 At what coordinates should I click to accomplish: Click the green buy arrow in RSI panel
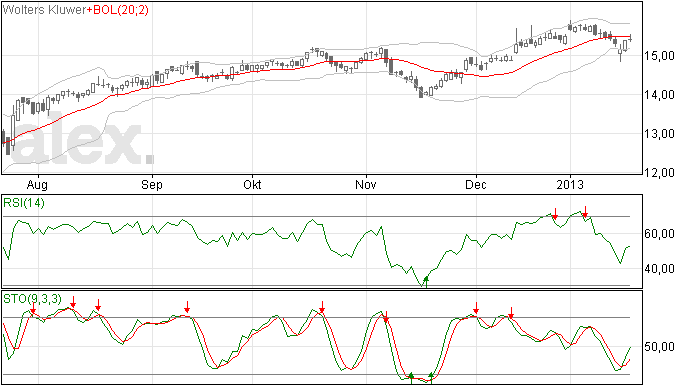coord(426,282)
